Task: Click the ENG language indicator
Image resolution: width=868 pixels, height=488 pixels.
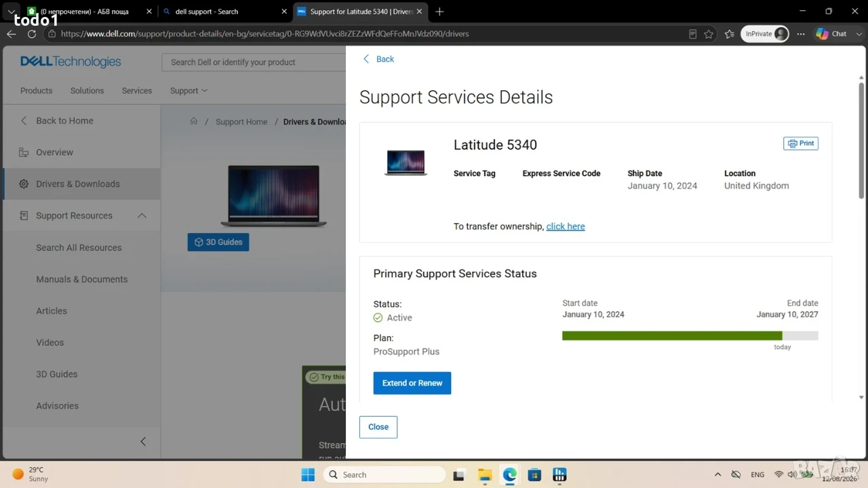Action: pos(757,474)
